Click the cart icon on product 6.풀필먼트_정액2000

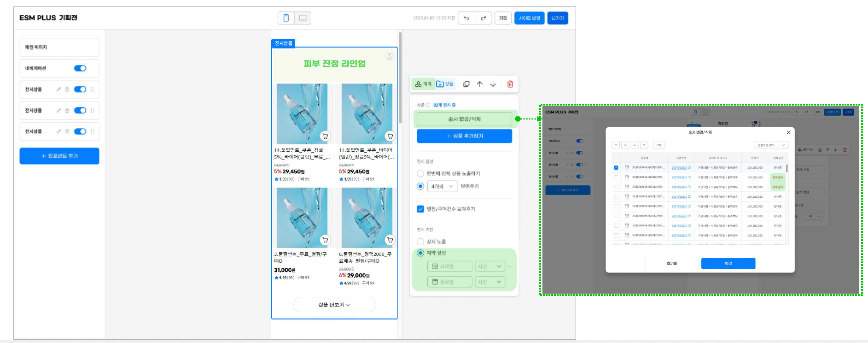pos(390,240)
